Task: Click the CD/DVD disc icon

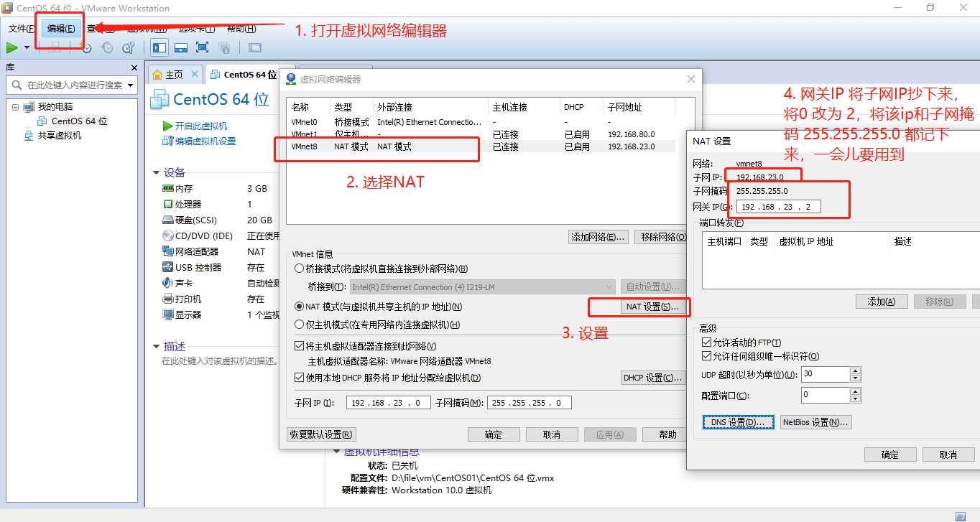Action: pyautogui.click(x=168, y=236)
